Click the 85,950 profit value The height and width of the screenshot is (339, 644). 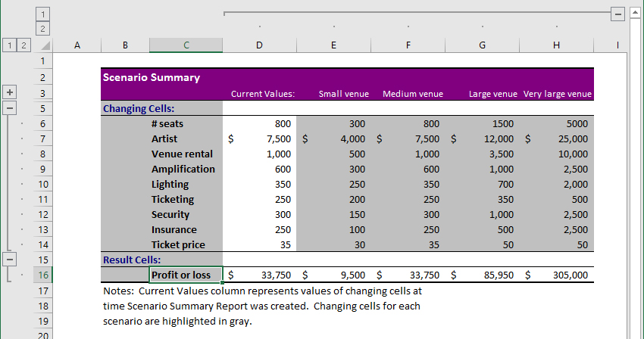[x=499, y=275]
